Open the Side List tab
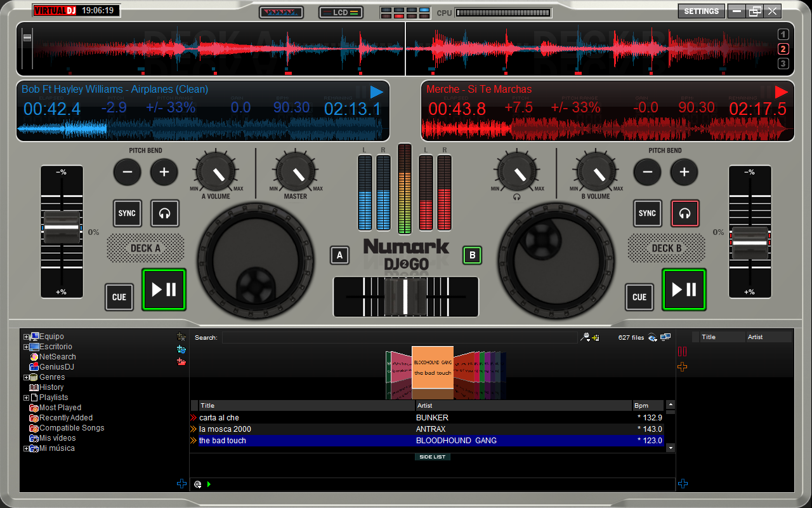Screen dimensions: 812x508 pyautogui.click(x=433, y=457)
